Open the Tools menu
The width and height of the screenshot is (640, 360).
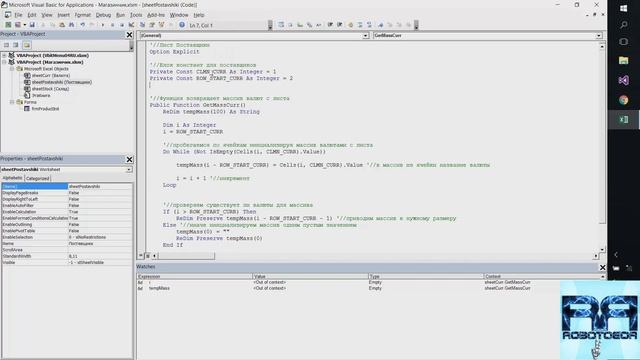click(136, 15)
